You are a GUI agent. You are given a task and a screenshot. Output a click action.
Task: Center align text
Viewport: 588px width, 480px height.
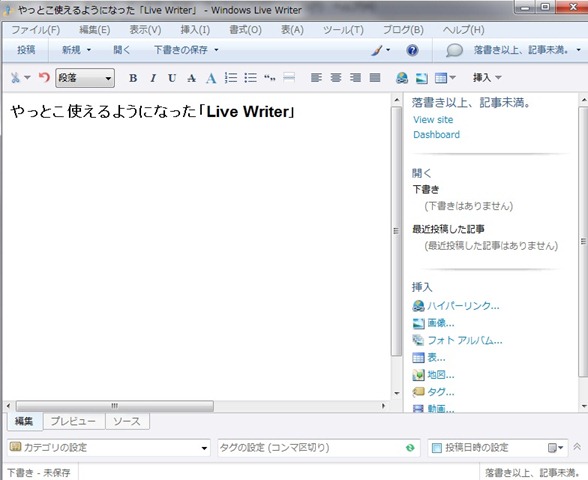pos(336,78)
